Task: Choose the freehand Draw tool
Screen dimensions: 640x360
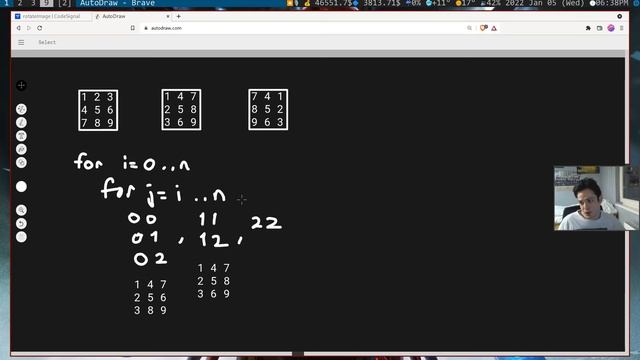Action: pos(21,122)
